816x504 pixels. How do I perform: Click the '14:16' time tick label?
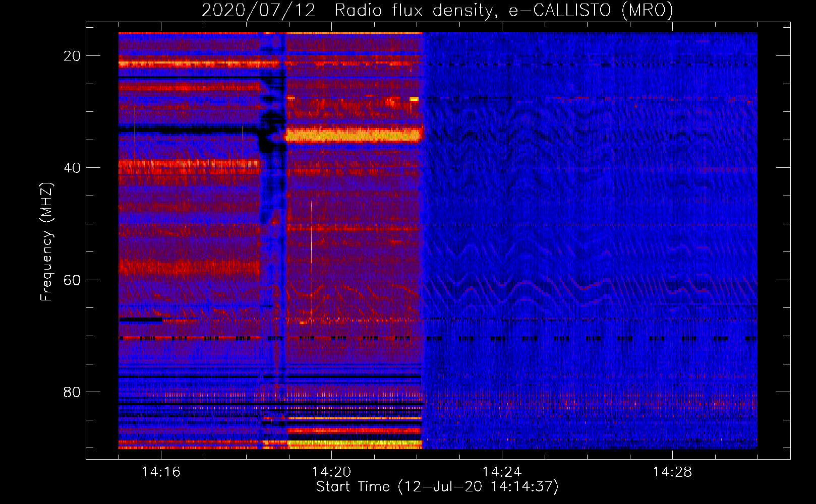[x=161, y=472]
